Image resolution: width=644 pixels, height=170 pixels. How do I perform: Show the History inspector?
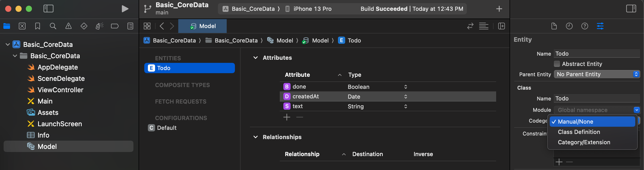point(569,26)
